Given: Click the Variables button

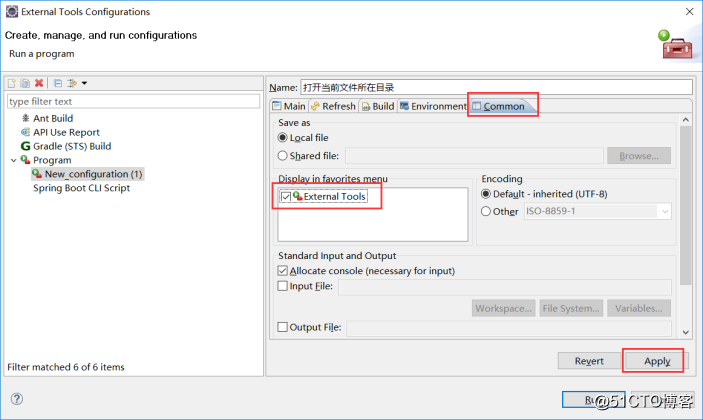Looking at the screenshot, I should pos(639,308).
